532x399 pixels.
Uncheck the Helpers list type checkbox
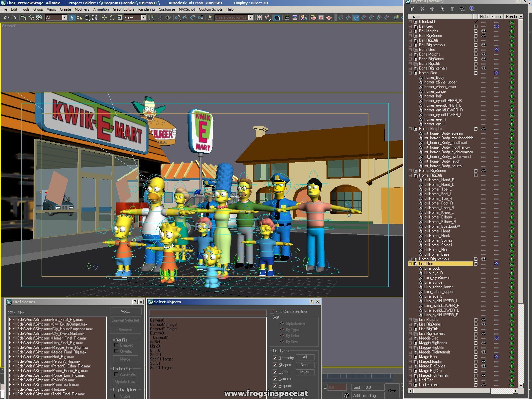pyautogui.click(x=275, y=386)
